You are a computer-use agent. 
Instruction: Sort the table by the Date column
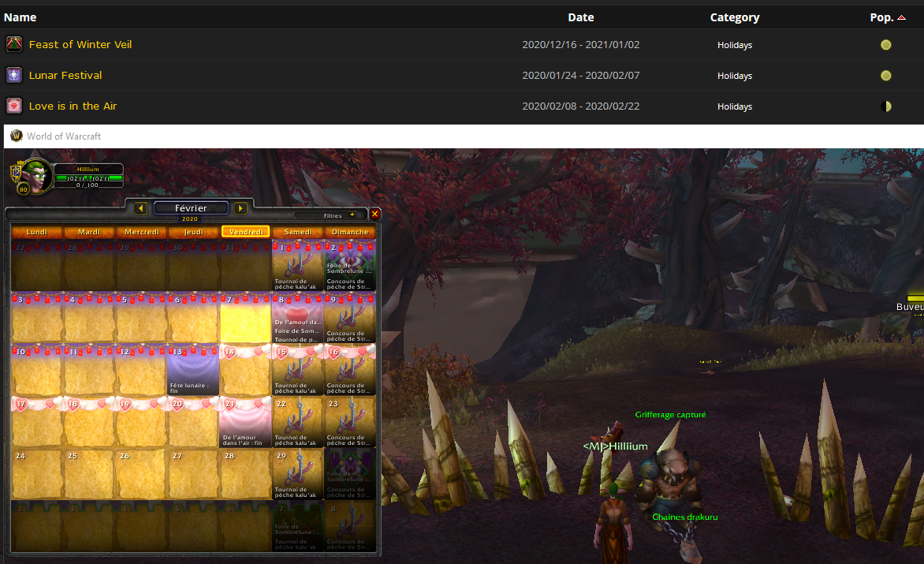coord(580,17)
